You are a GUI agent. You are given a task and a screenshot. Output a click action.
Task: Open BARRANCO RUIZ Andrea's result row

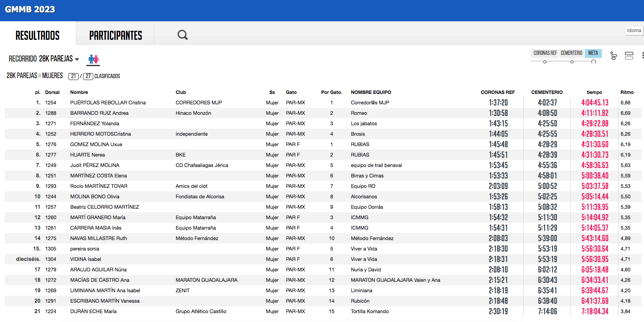tap(99, 113)
